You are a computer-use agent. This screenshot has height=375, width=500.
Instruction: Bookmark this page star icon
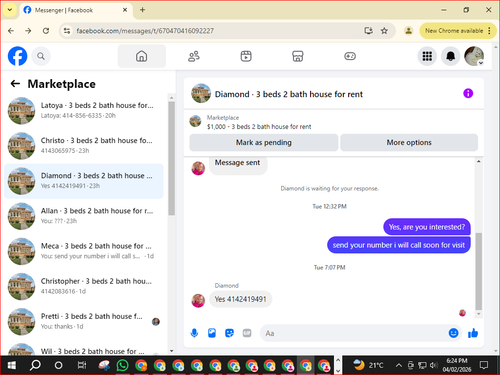384,31
